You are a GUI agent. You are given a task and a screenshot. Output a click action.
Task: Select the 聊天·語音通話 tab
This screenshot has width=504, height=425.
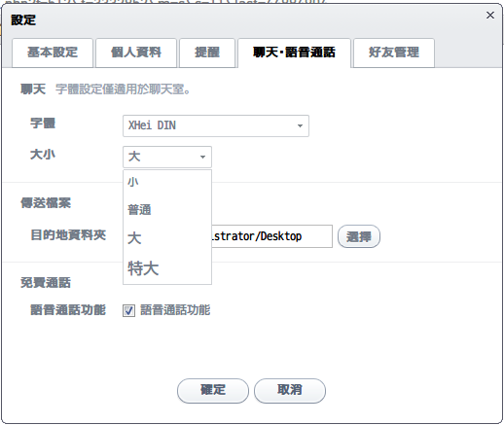tap(294, 53)
